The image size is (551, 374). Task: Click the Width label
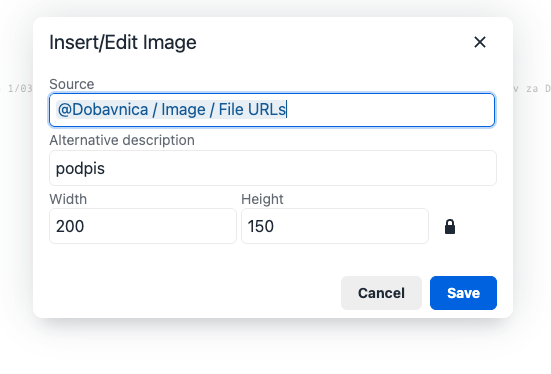68,199
